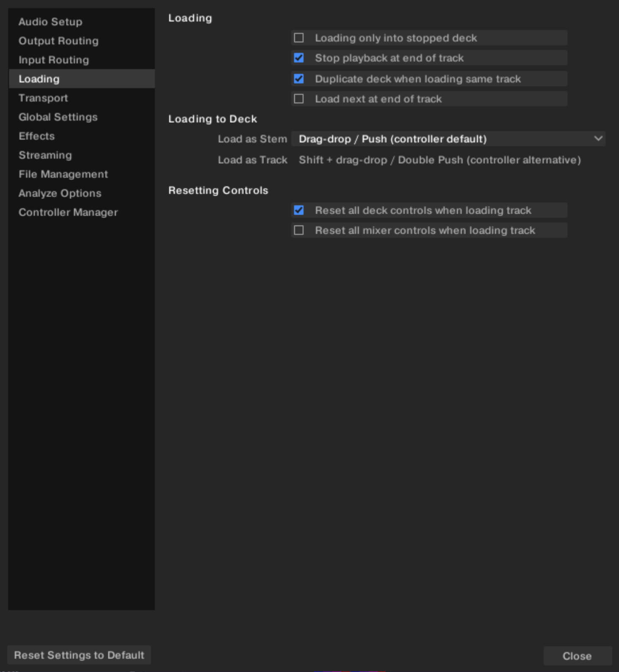Click the Load as Stem label
The width and height of the screenshot is (619, 672).
click(x=252, y=139)
